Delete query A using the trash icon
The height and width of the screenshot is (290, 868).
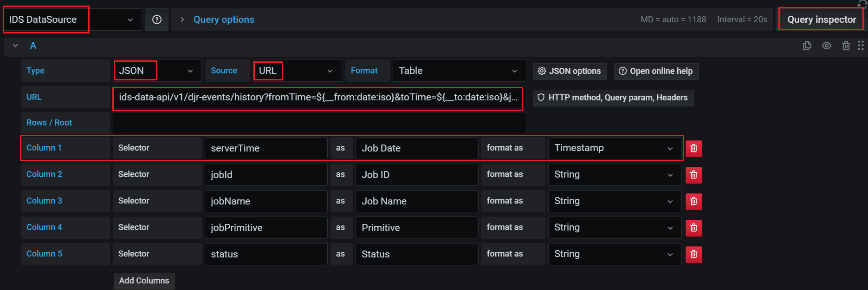point(846,46)
